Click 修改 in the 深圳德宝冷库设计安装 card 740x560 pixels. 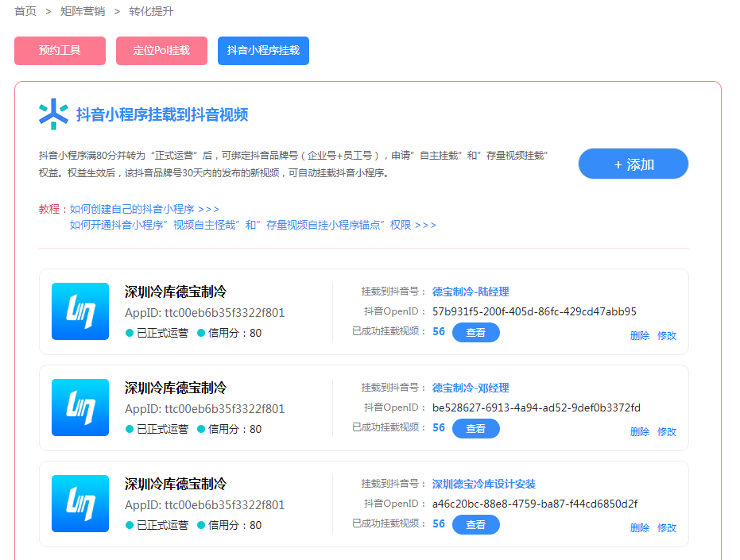[x=667, y=528]
